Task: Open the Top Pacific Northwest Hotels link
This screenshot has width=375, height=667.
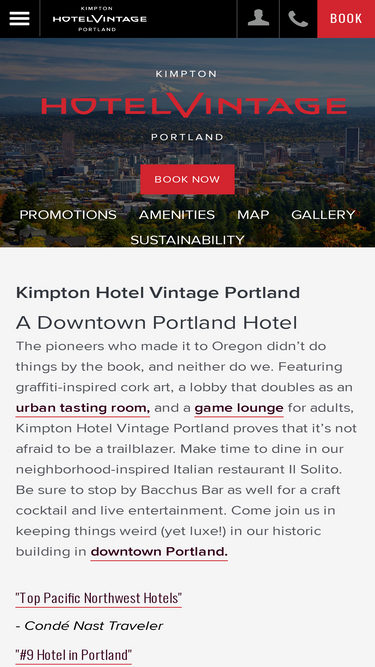Action: (99, 598)
